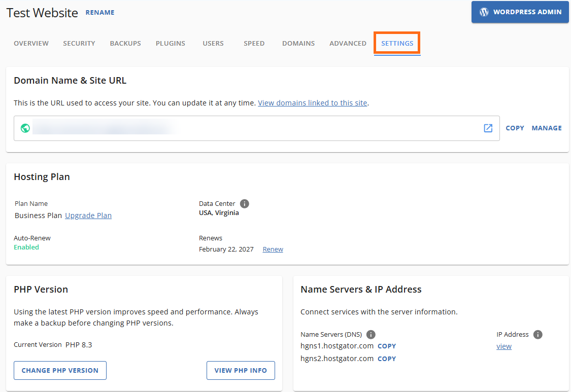The height and width of the screenshot is (392, 571).
Task: Click the Test Website title
Action: tap(42, 13)
